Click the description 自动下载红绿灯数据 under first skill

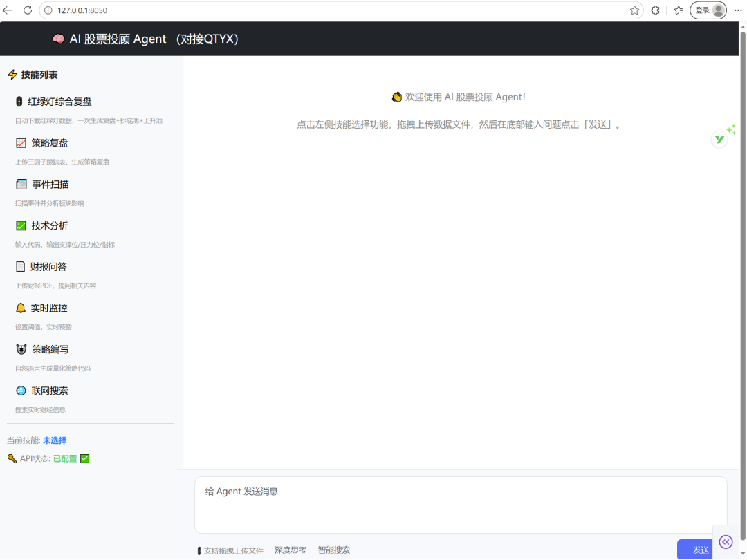pyautogui.click(x=89, y=120)
